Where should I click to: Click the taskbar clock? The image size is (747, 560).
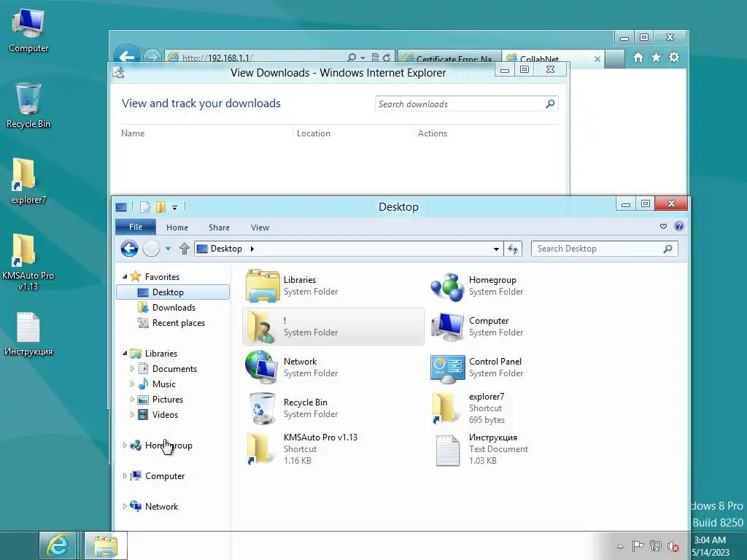click(711, 546)
